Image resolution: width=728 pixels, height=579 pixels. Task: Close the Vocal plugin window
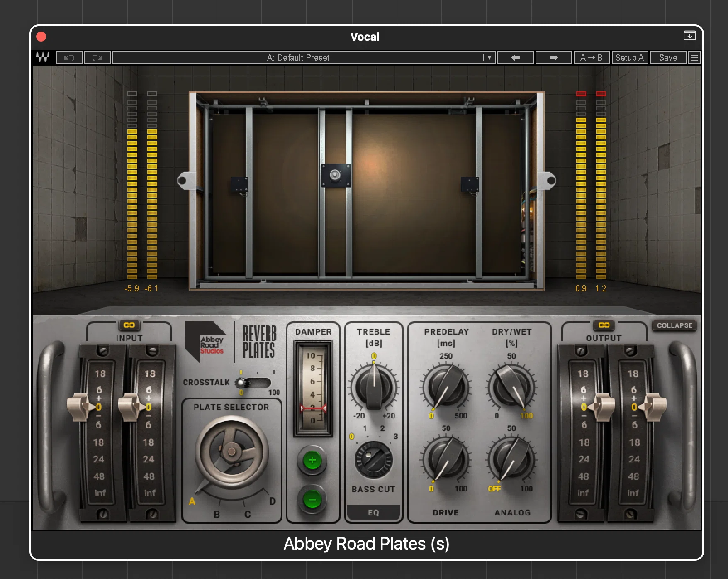click(x=41, y=37)
